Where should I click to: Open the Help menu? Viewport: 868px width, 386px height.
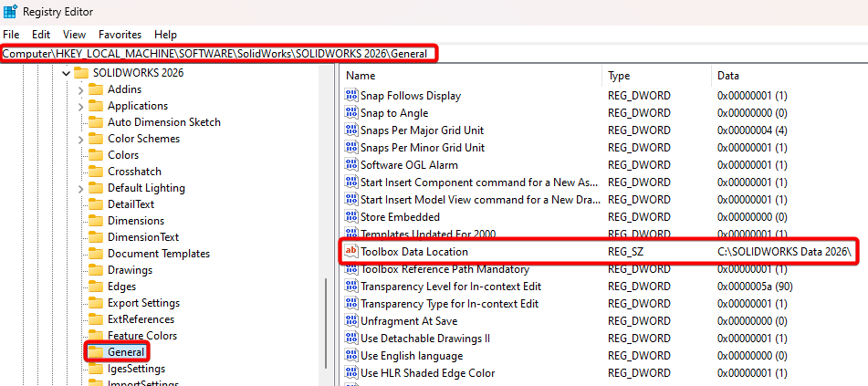(165, 35)
